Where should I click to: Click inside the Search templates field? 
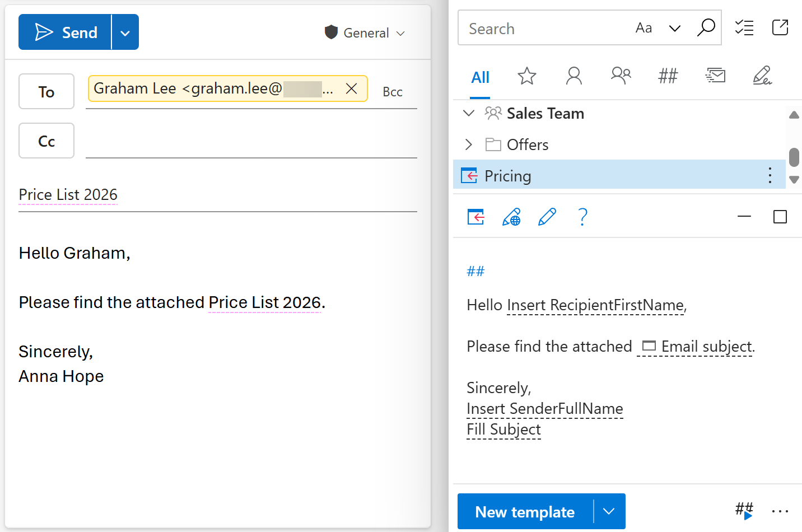pyautogui.click(x=538, y=28)
